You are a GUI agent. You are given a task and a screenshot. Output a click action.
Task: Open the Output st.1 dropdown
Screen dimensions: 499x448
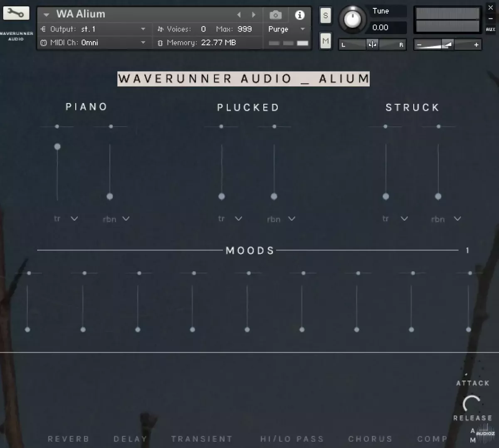[x=143, y=29]
